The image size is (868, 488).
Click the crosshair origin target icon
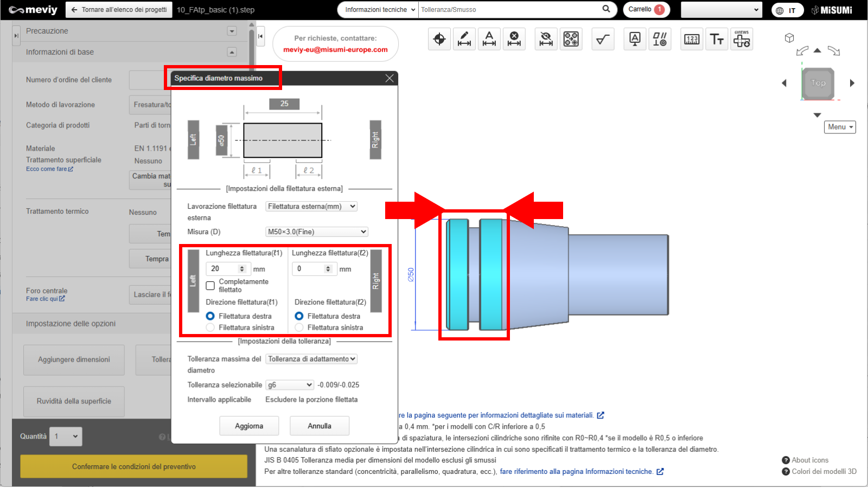point(439,39)
